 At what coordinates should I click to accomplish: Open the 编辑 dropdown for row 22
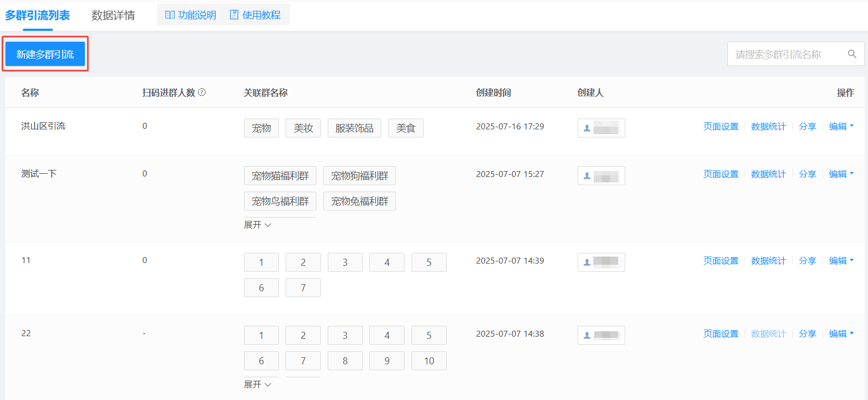tap(841, 333)
